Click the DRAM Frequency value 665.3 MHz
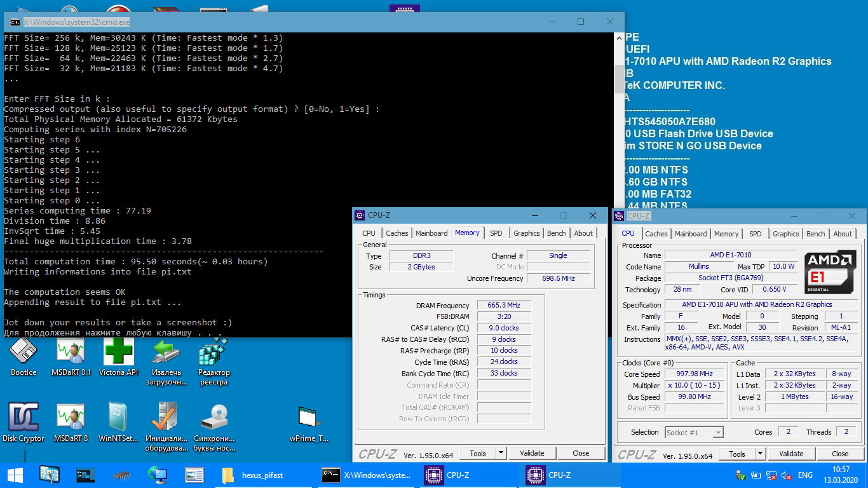The height and width of the screenshot is (488, 868). (504, 305)
